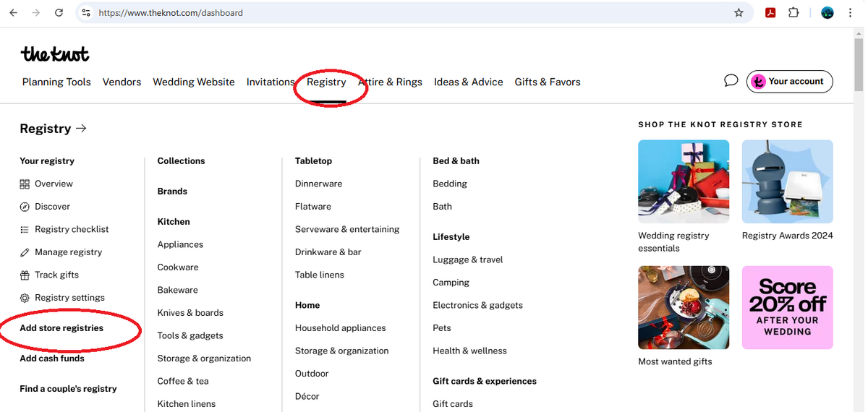Click the Registry settings gear icon
Screen dimensions: 868x412
coord(25,298)
